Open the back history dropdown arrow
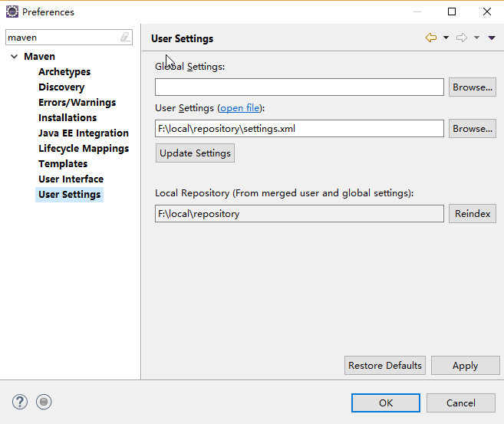 (446, 38)
